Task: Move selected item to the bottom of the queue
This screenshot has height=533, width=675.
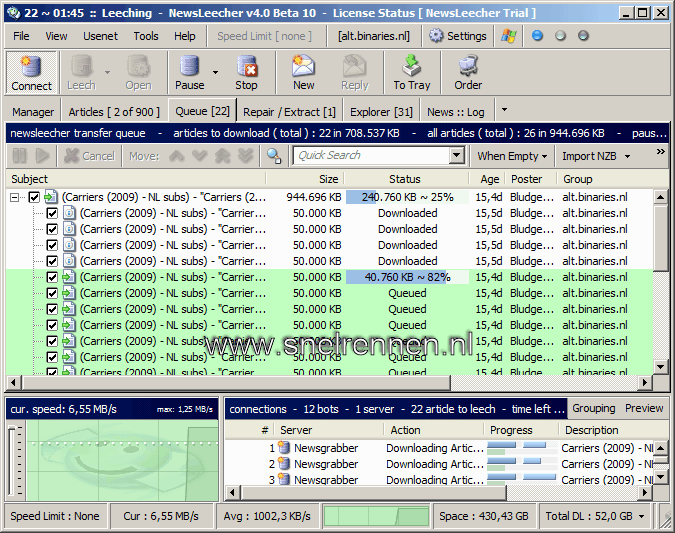Action: pyautogui.click(x=245, y=156)
